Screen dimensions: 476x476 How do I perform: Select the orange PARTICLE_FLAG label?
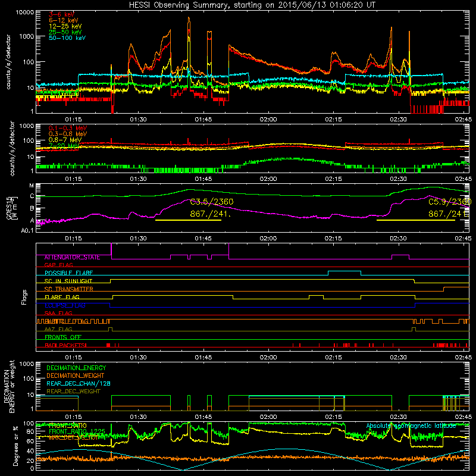pyautogui.click(x=67, y=321)
